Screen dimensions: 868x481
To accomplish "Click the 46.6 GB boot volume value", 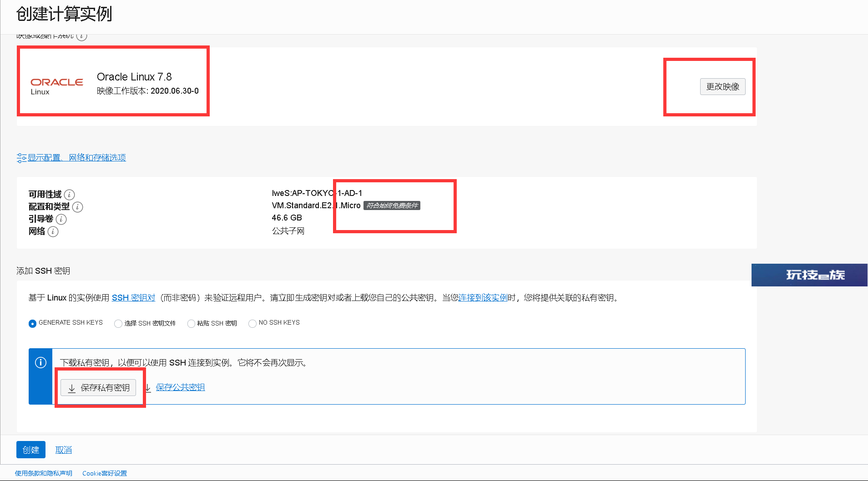I will (x=287, y=218).
